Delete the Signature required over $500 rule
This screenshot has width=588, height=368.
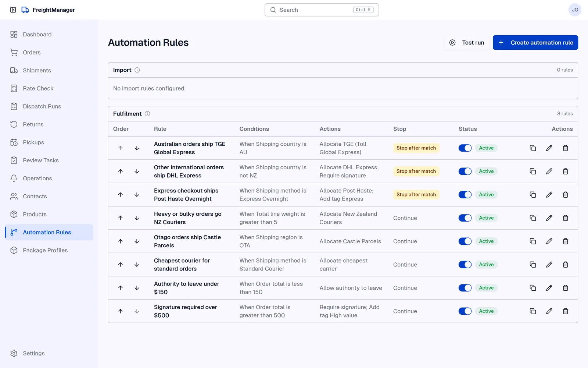[x=566, y=311]
